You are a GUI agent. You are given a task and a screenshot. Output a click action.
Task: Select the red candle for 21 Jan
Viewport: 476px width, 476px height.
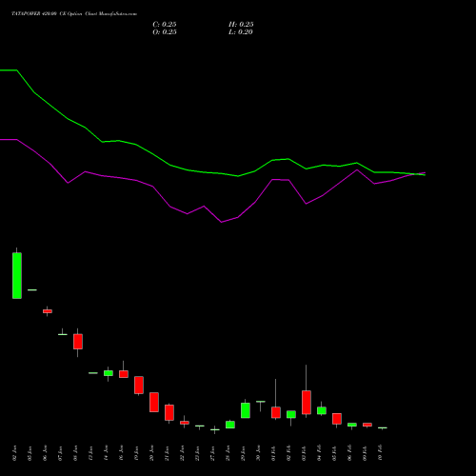(x=169, y=412)
